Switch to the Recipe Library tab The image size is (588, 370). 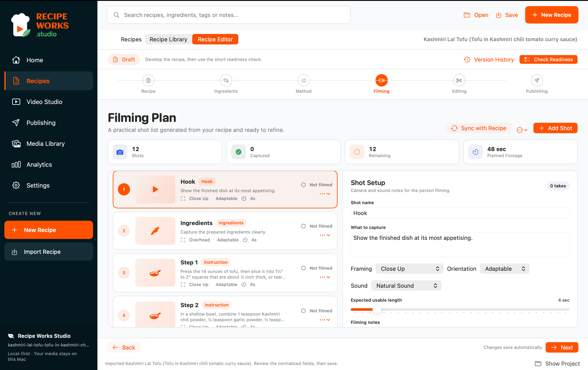click(x=168, y=39)
